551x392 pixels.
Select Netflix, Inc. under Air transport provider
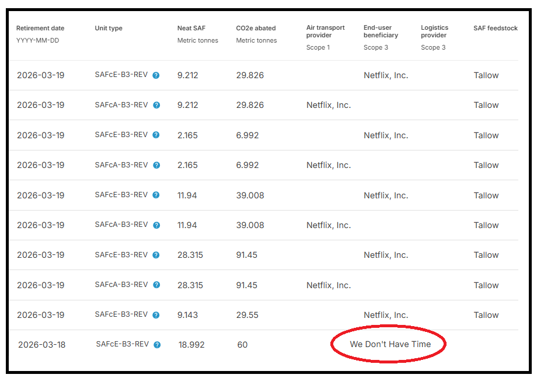328,105
